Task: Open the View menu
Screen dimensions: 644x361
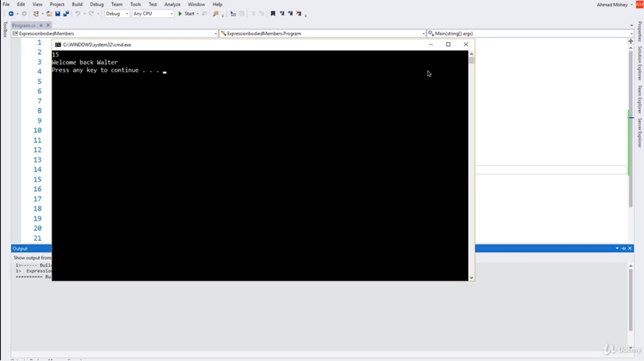Action: [37, 4]
